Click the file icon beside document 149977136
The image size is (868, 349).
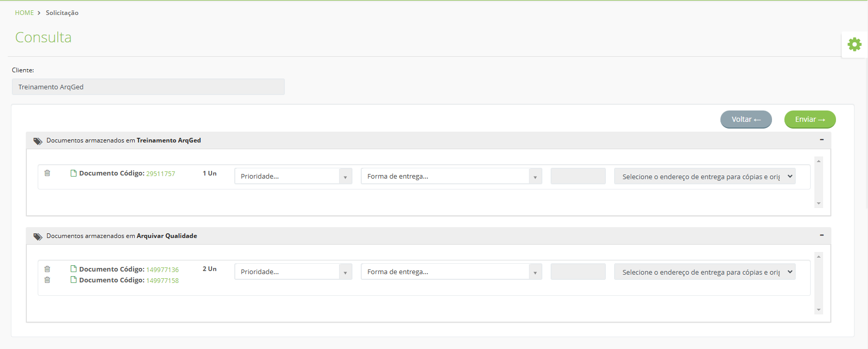[x=74, y=269]
